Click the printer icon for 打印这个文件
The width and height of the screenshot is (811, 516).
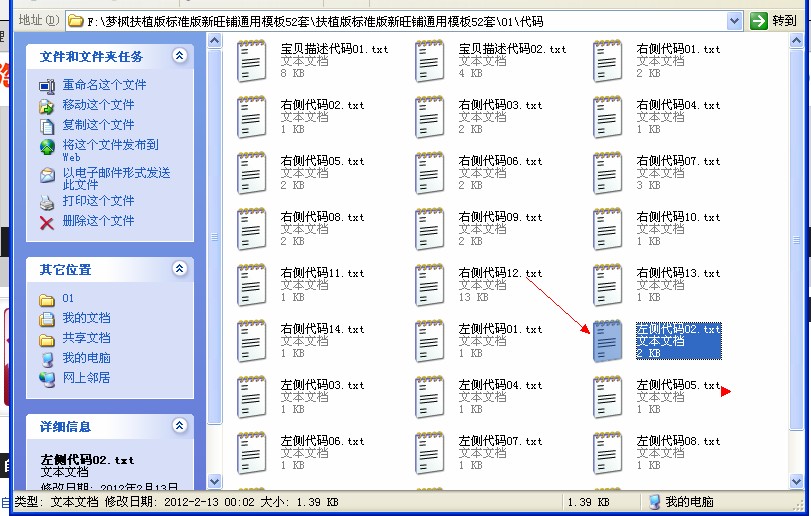[47, 203]
